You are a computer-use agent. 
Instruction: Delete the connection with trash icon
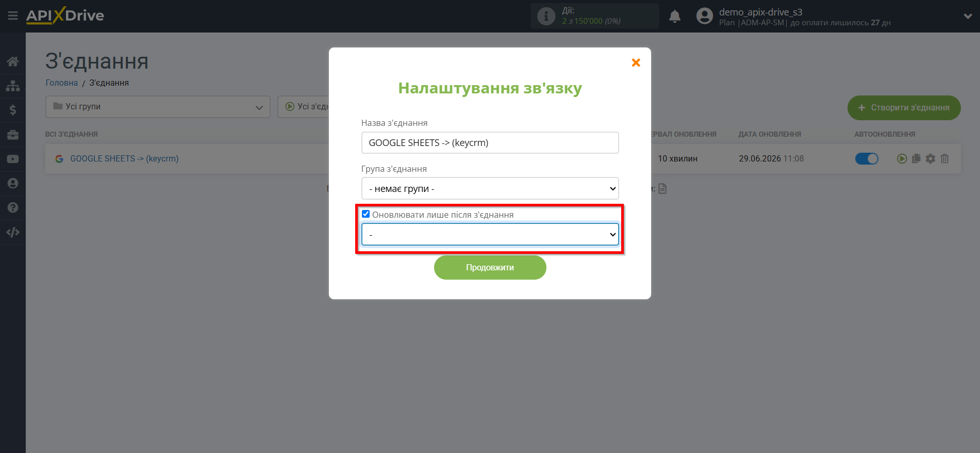click(944, 158)
